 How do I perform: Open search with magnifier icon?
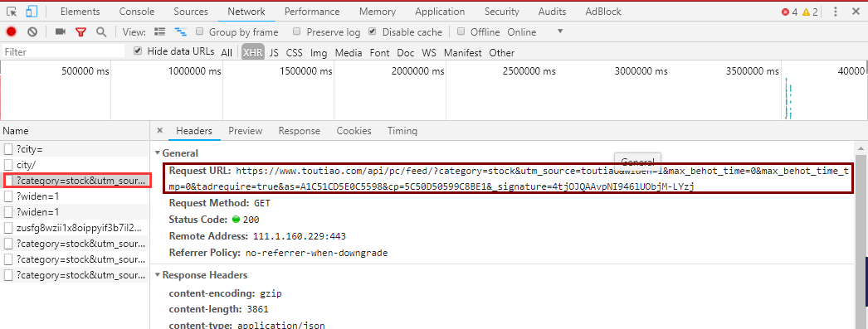(101, 32)
